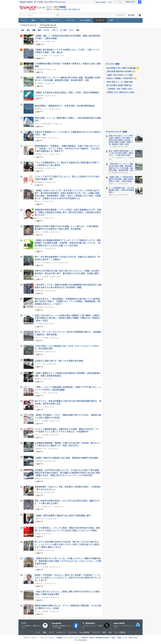The height and width of the screenshot is (644, 161).
Task: Open the 大阪 thumbnail of the JR大和路線 article
Action: [28, 244]
